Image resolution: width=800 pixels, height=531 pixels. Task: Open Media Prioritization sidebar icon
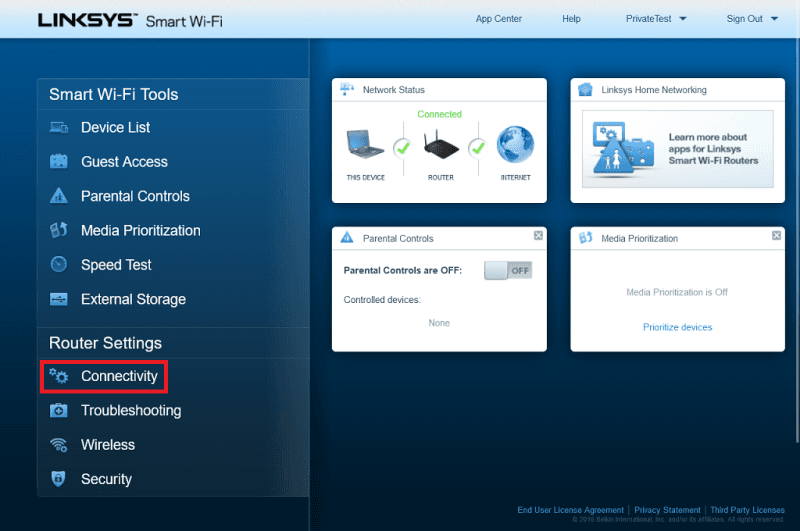pyautogui.click(x=59, y=231)
